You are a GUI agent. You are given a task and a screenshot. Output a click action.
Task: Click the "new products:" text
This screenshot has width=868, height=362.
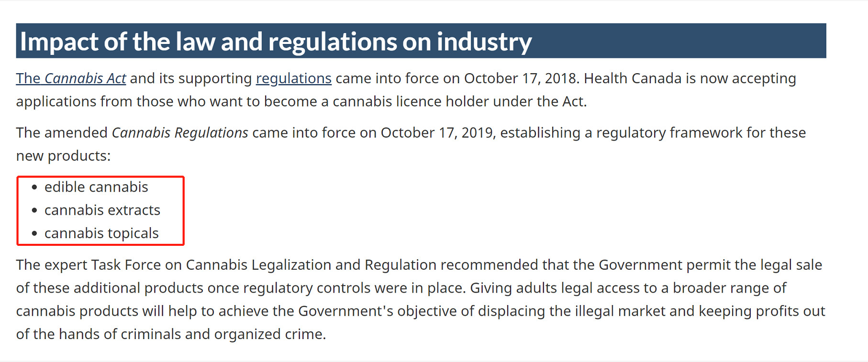[63, 156]
